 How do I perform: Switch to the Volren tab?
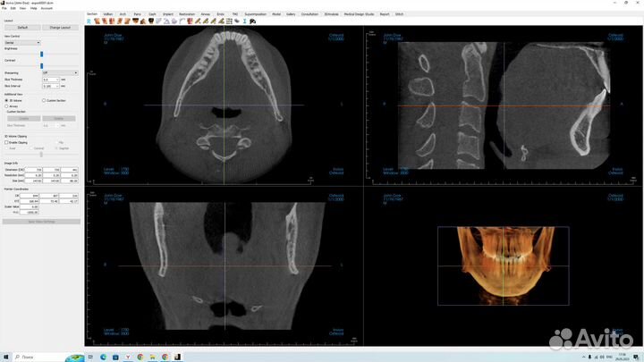pos(108,14)
